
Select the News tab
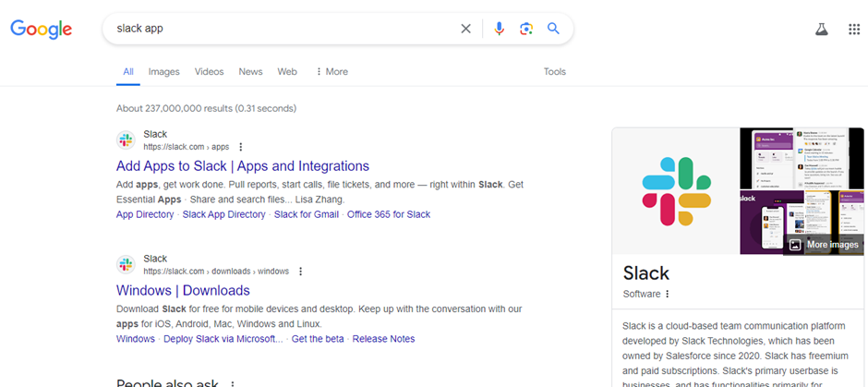pyautogui.click(x=250, y=71)
